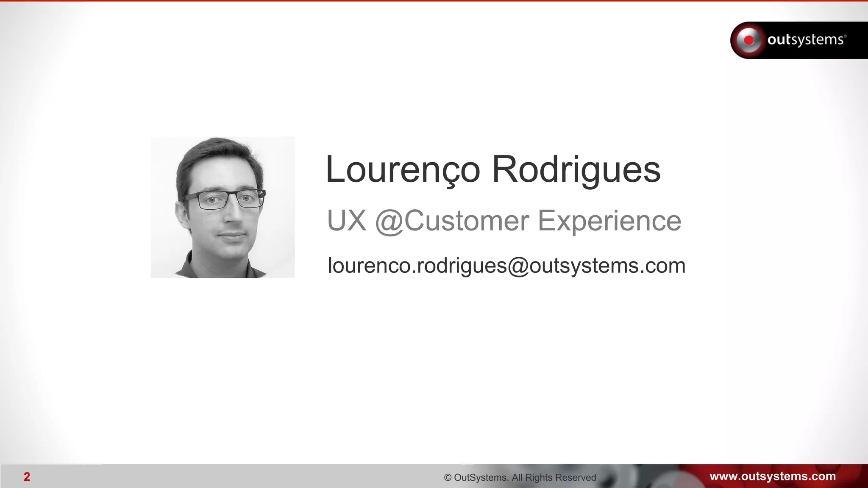This screenshot has height=488, width=868.
Task: Select the presenter's portrait photo
Action: pos(223,207)
